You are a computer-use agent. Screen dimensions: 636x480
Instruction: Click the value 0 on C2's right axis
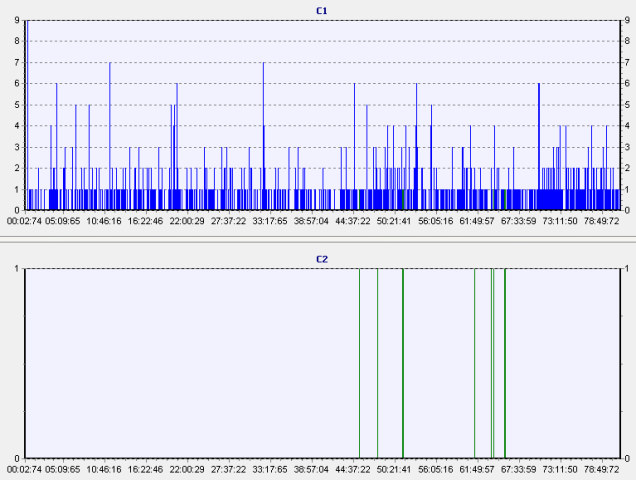point(627,458)
